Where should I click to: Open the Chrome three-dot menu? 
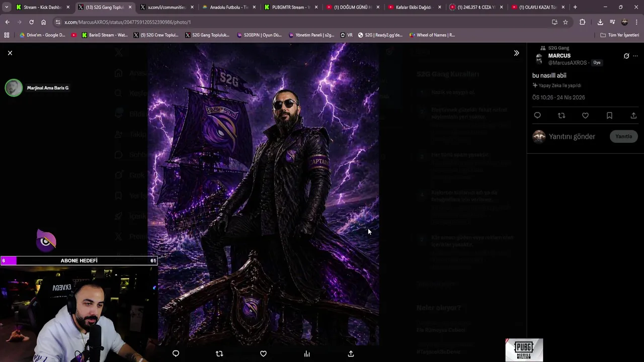coord(636,22)
